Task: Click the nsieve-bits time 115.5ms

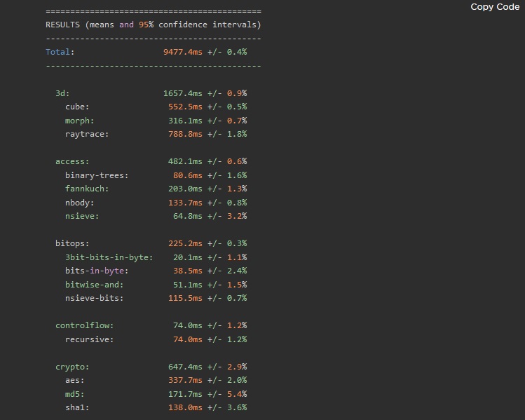Action: (185, 298)
